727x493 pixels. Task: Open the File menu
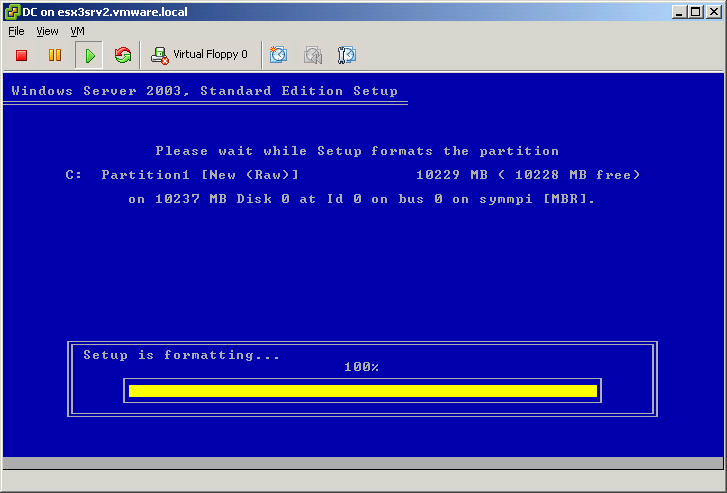16,31
